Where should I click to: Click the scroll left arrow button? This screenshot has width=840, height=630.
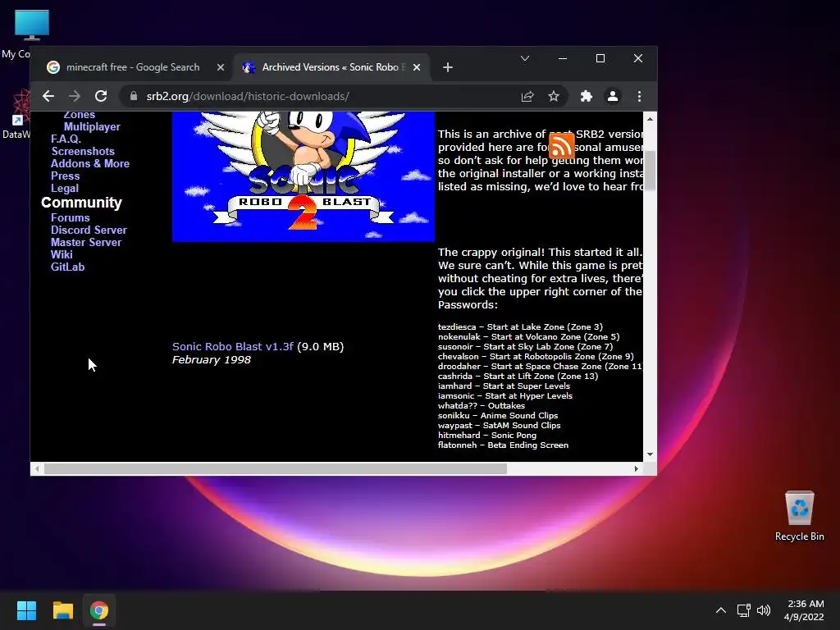coord(36,468)
